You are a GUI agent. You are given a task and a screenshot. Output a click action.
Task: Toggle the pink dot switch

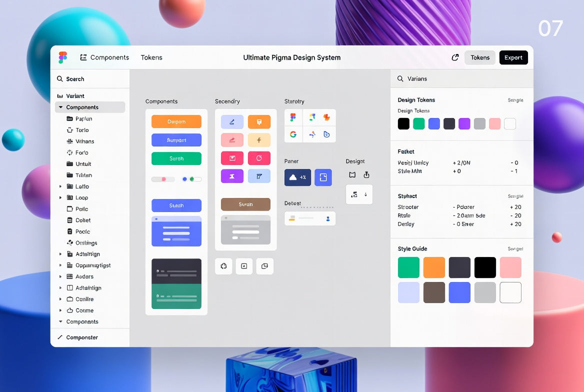163,179
